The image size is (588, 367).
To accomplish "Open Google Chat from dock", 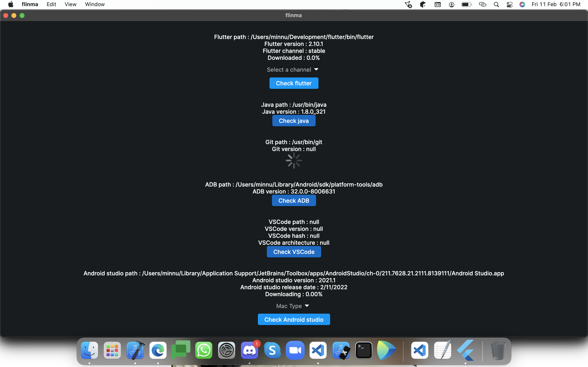I will 181,350.
